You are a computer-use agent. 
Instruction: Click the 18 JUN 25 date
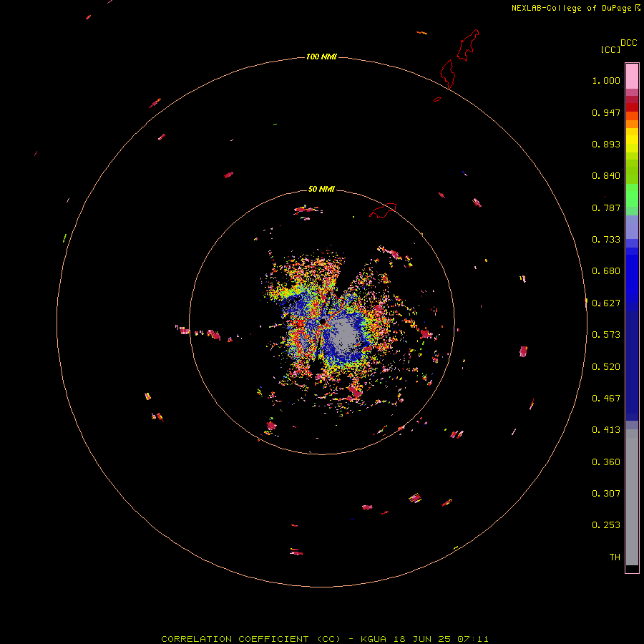coord(422,639)
